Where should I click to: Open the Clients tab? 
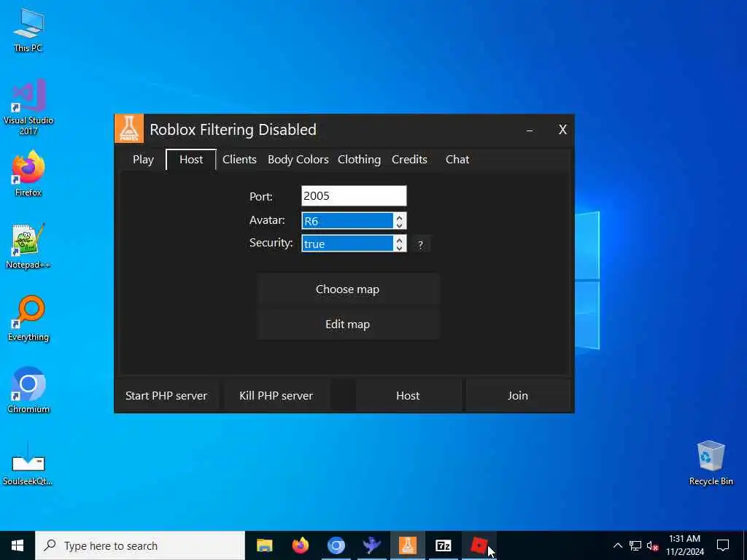coord(239,160)
